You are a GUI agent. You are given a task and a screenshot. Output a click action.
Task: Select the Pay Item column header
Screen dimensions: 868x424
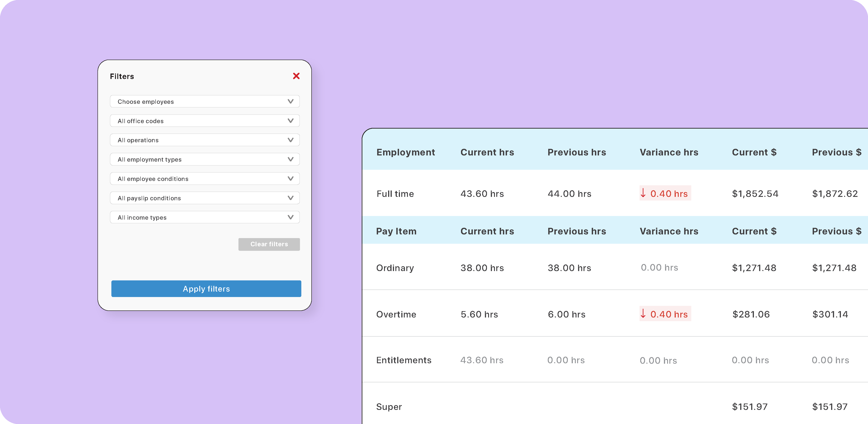point(396,231)
